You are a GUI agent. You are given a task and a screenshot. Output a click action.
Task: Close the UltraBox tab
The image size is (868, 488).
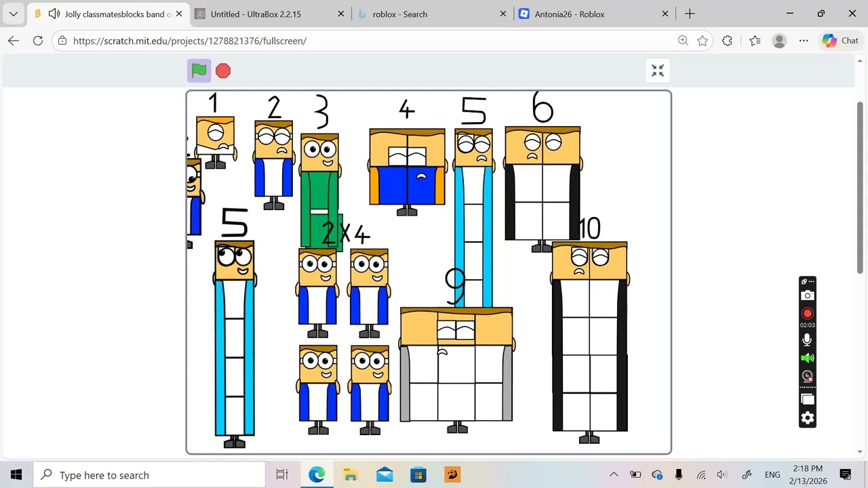[x=341, y=14]
